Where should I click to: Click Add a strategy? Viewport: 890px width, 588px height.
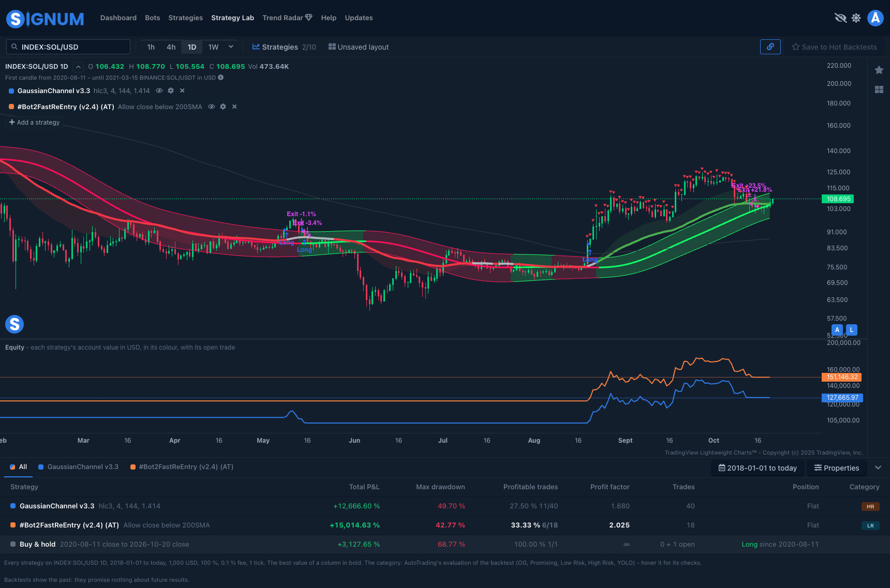pyautogui.click(x=34, y=123)
